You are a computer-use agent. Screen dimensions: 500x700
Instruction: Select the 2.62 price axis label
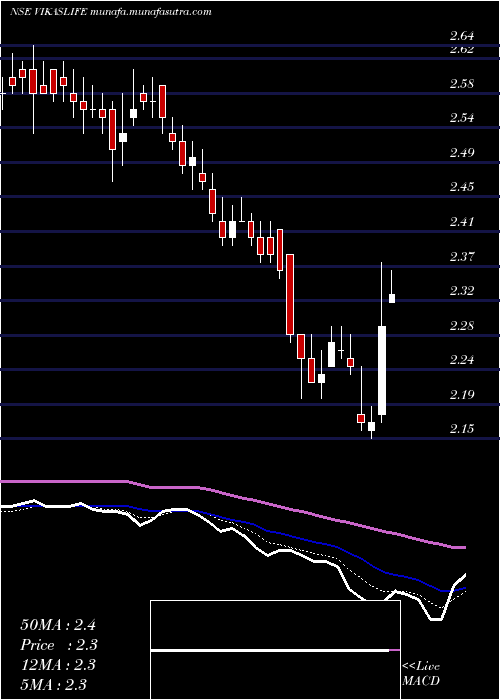(462, 49)
